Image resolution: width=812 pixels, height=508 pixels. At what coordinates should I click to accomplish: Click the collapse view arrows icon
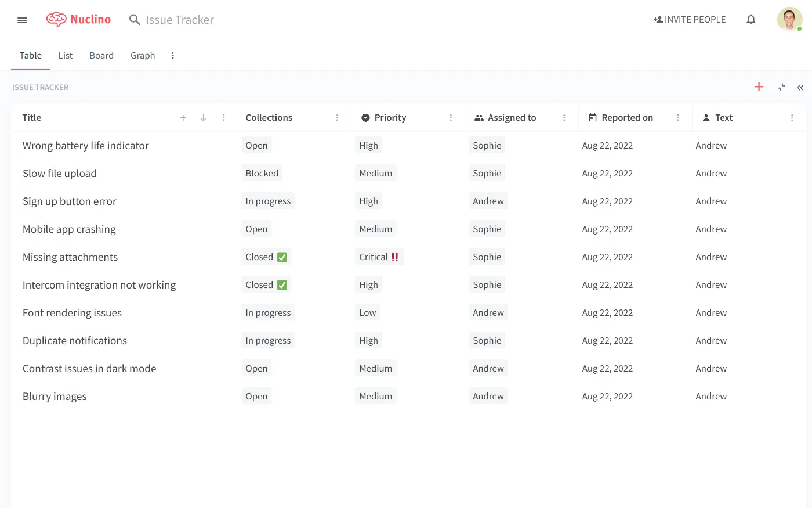(781, 87)
